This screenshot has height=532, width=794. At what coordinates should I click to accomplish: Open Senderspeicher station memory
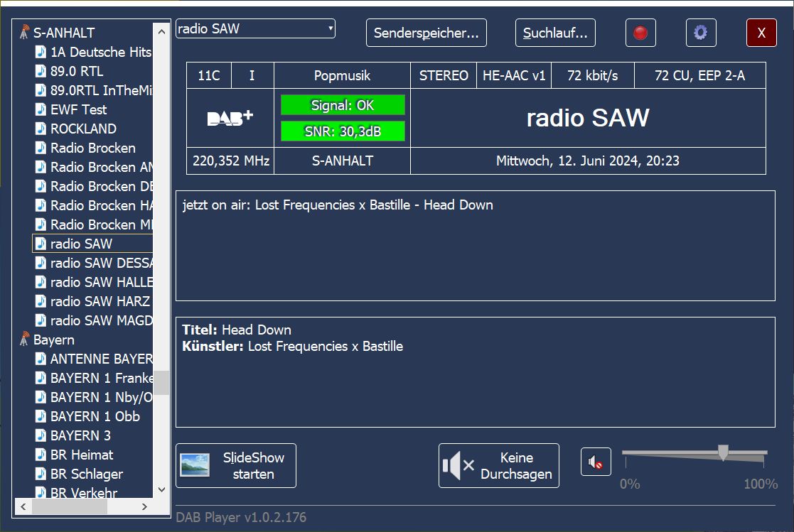[426, 33]
